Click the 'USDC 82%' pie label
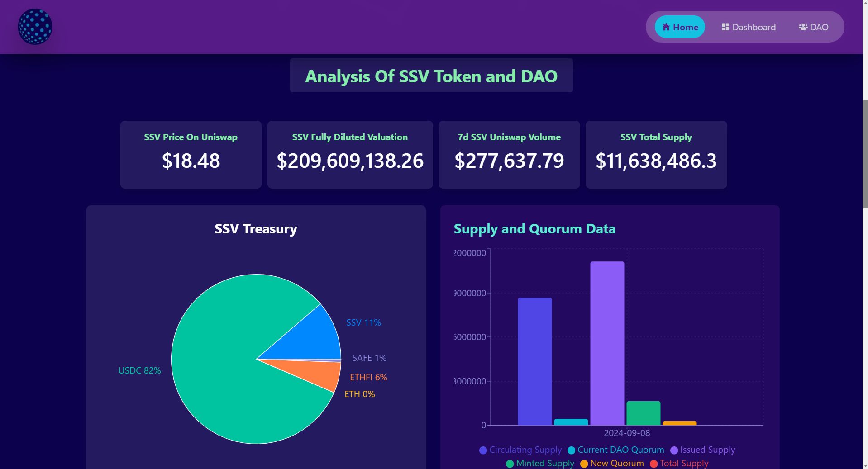868x469 pixels. coord(139,370)
